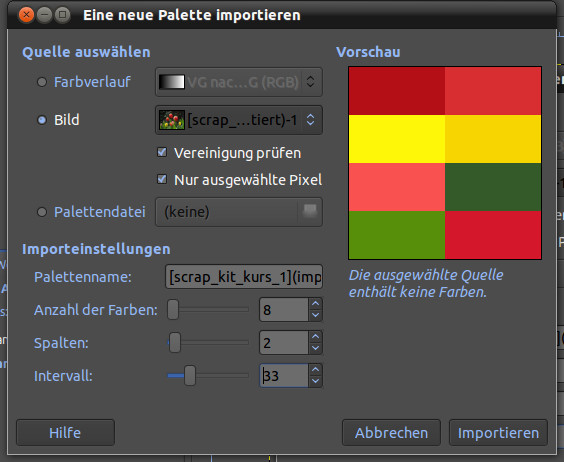
Task: Open Hilfe for the import dialog
Action: [x=65, y=432]
